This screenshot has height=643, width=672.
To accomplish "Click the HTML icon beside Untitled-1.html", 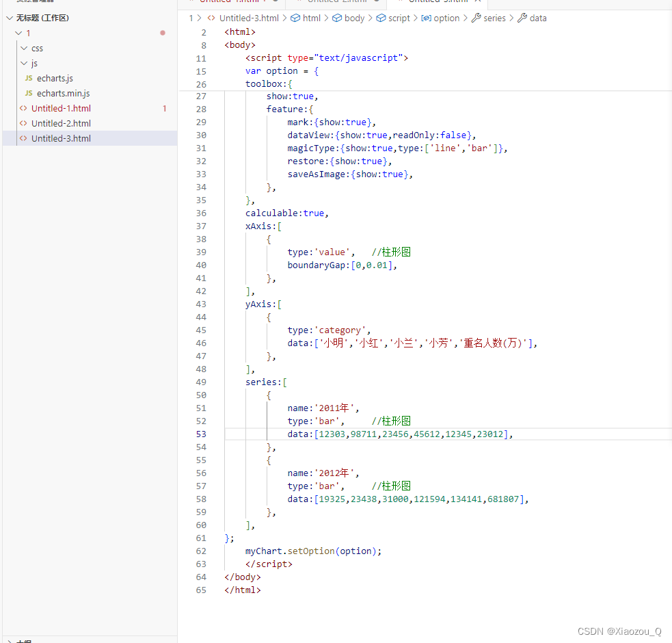I will tap(23, 108).
